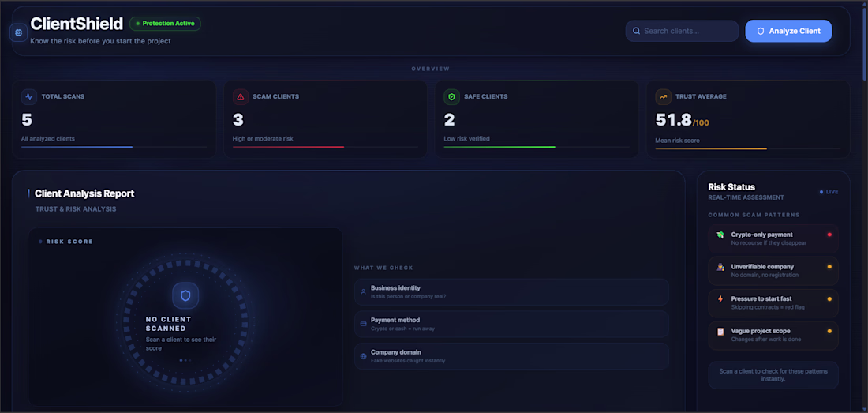868x413 pixels.
Task: Click the REAL-TIME ASSESSMENT subtitle
Action: click(746, 197)
